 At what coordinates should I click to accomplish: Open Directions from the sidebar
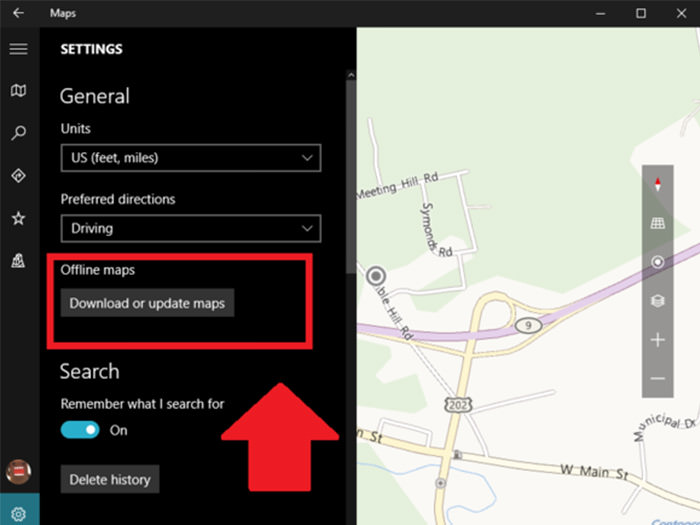(x=18, y=176)
